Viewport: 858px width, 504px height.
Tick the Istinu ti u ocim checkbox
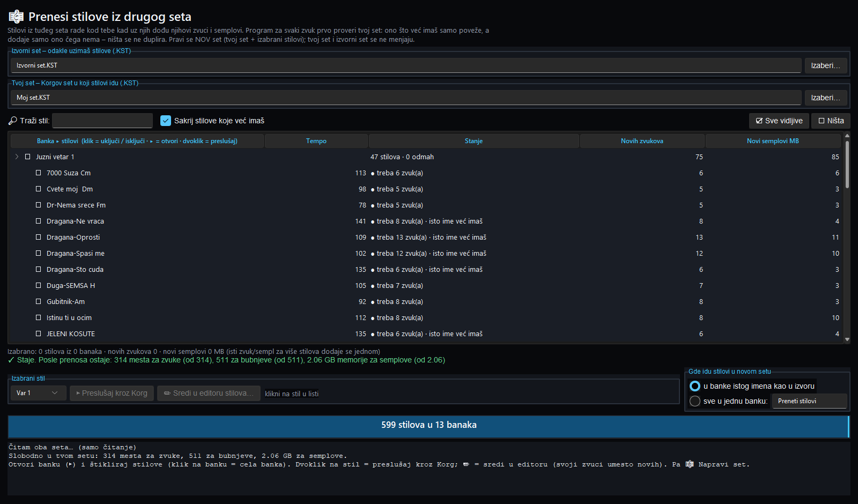(x=39, y=317)
